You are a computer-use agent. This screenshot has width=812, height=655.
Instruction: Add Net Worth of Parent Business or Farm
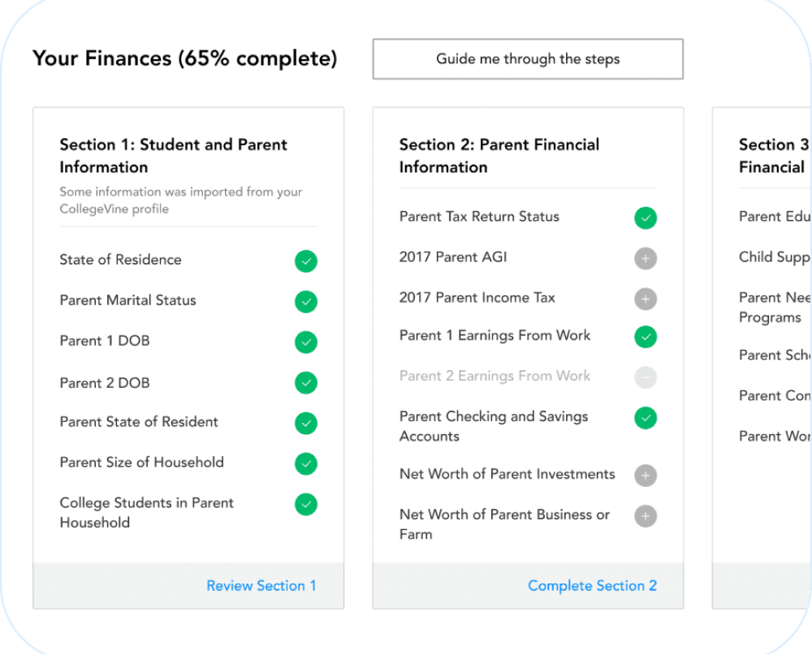coord(646,516)
